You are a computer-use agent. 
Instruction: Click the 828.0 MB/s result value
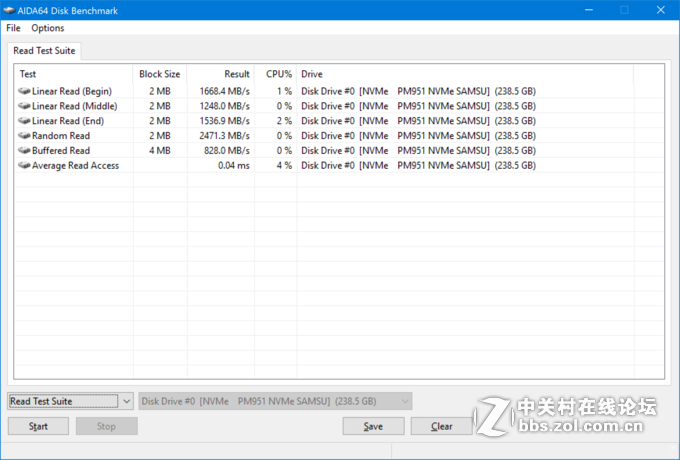click(x=227, y=150)
